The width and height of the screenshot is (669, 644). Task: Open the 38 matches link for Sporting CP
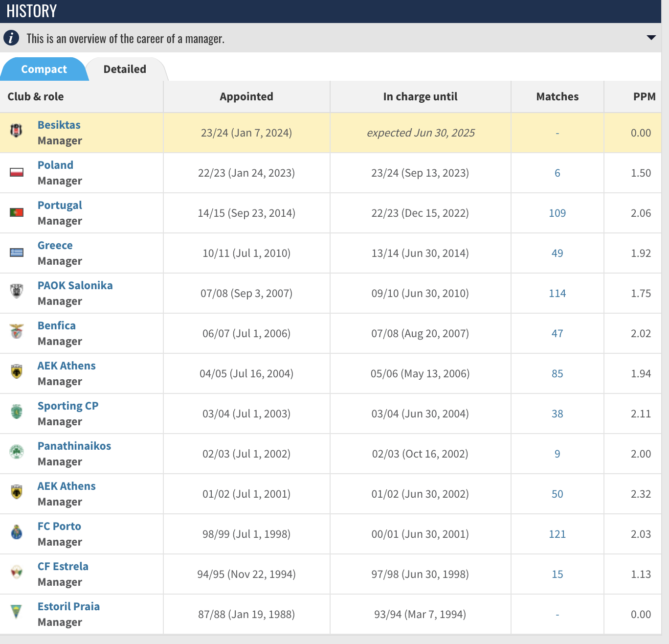coord(557,414)
